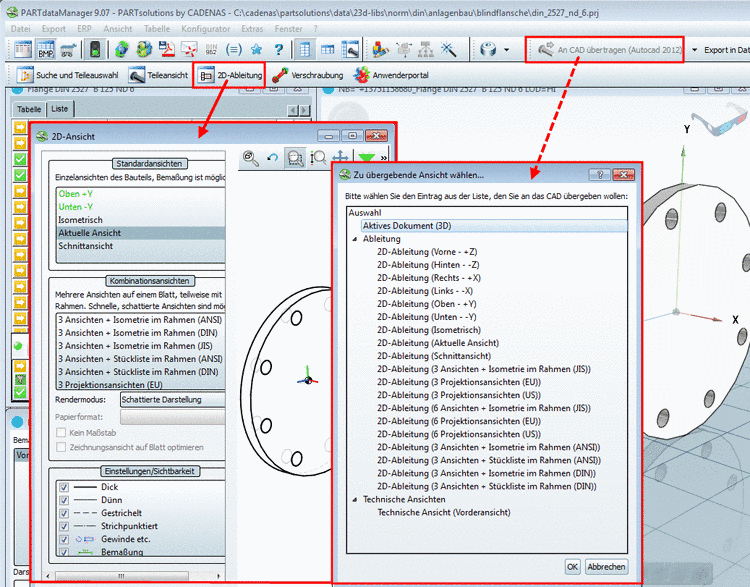Toggle the Dünn line visibility checkbox
The width and height of the screenshot is (750, 587).
coord(64,500)
